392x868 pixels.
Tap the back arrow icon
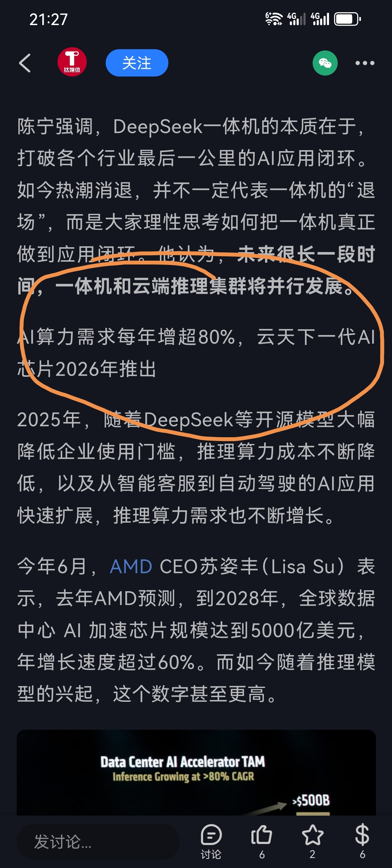tap(25, 63)
